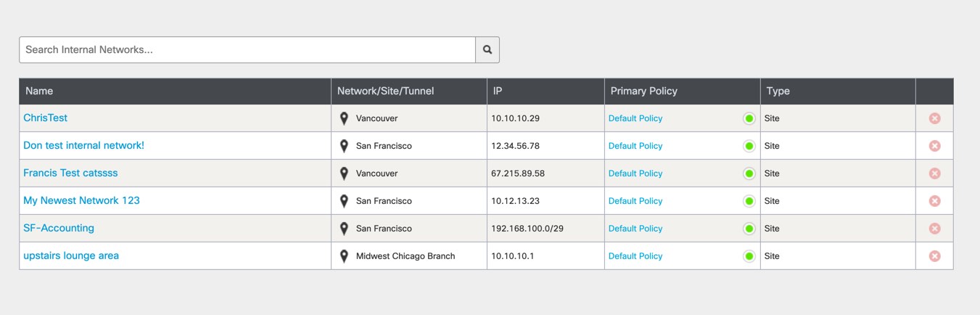Focus the Search Internal Networks field
Screen dimensions: 980x315
pos(247,50)
